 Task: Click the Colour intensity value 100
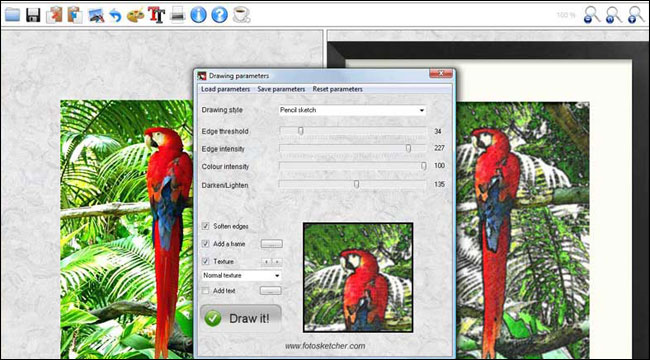point(439,166)
